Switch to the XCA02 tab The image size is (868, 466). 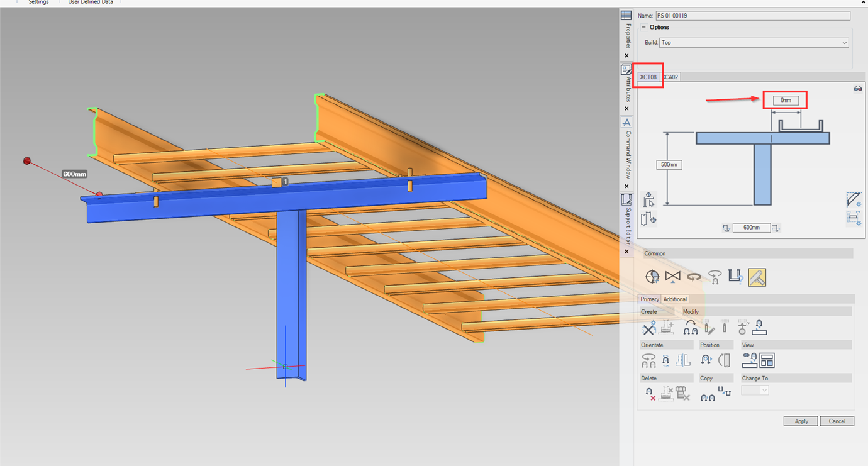(x=670, y=77)
